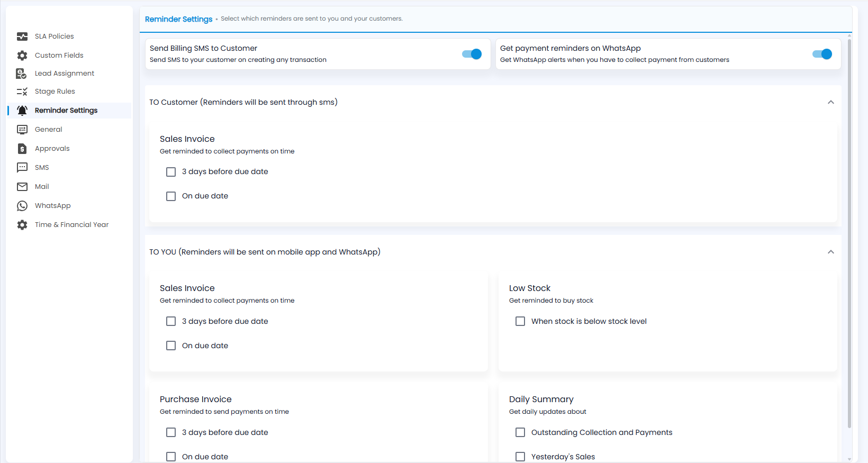Enable Outstanding Collection and Payments summary
Image resolution: width=868 pixels, height=463 pixels.
(520, 432)
